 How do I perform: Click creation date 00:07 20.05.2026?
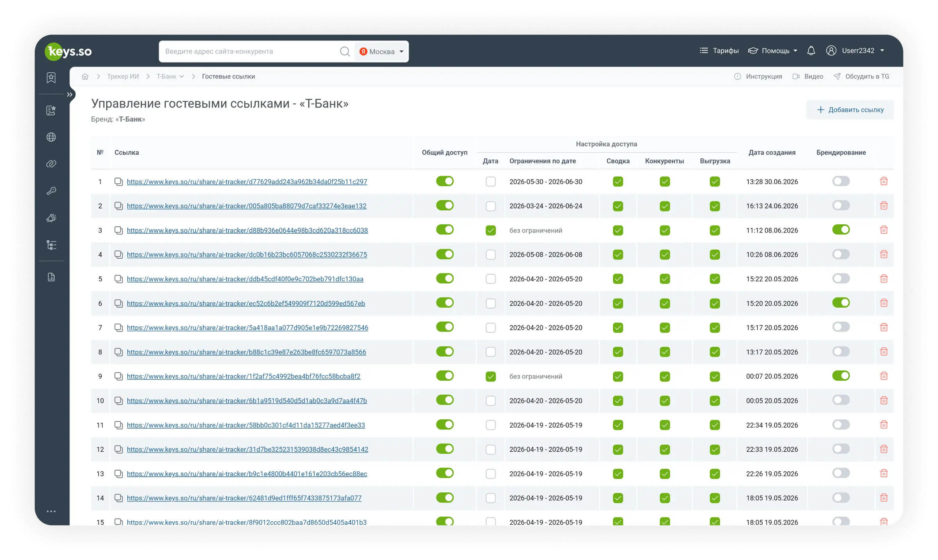pyautogui.click(x=772, y=376)
